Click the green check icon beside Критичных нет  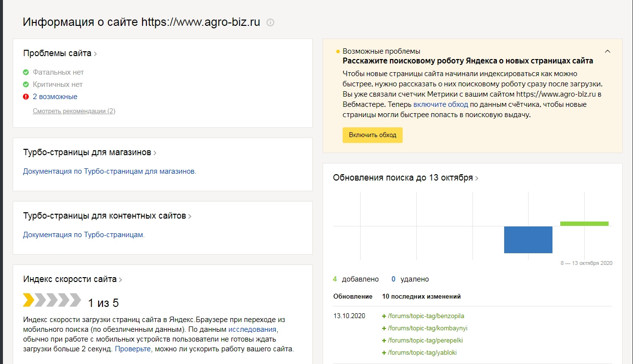pyautogui.click(x=26, y=84)
